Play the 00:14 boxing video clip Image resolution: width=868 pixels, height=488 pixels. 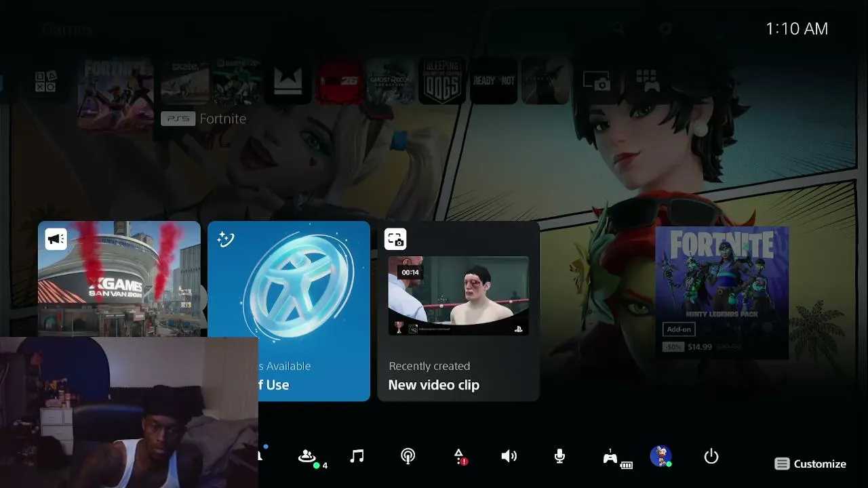click(x=458, y=296)
